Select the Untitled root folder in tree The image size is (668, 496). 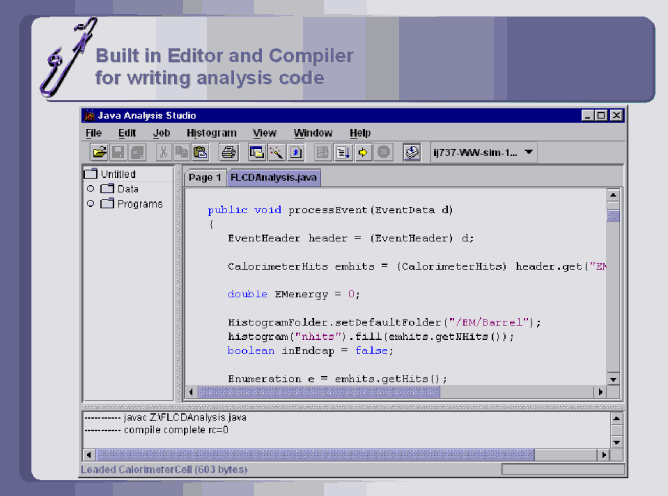[117, 174]
